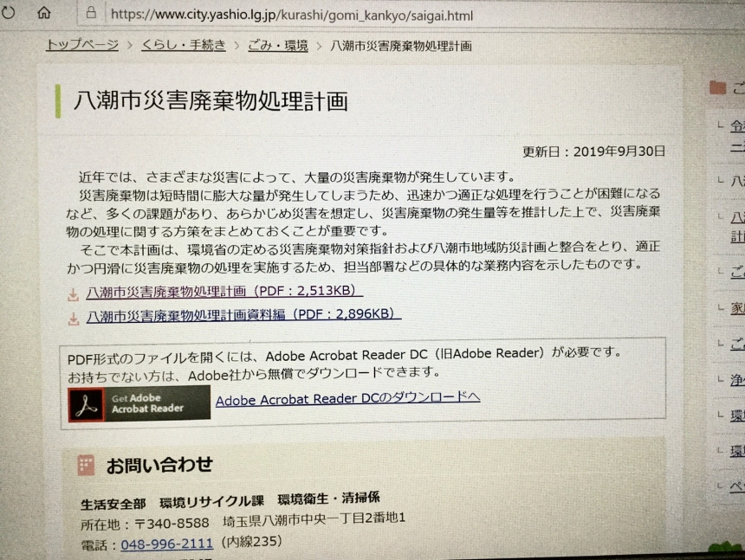Click the 八潮市災害廃棄物処理計画 breadcrumb text
The width and height of the screenshot is (745, 560).
[x=400, y=46]
